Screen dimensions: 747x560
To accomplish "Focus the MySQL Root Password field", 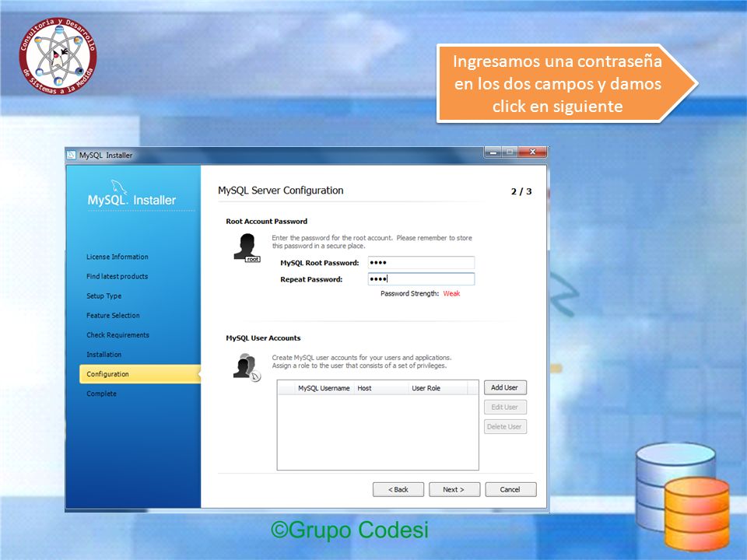I will (x=421, y=262).
